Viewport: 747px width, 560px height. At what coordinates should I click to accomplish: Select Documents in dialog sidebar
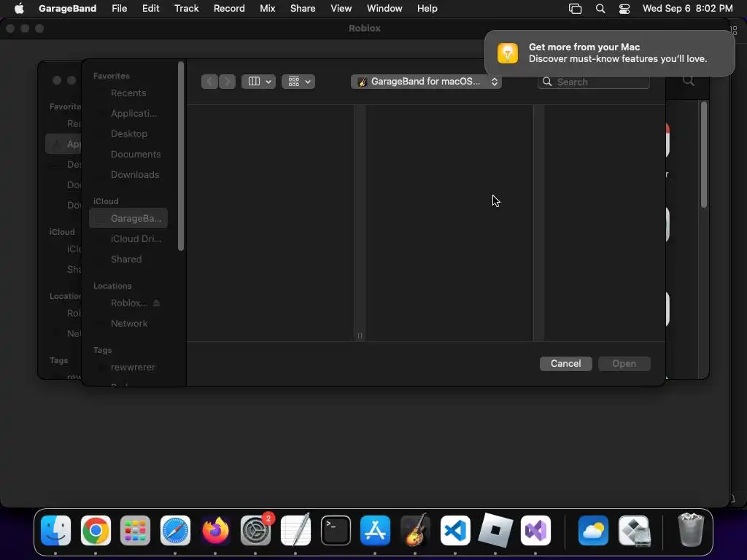128,155
